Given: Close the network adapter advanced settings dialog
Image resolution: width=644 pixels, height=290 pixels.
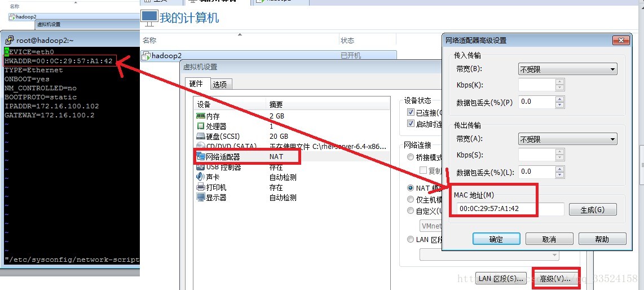Looking at the screenshot, I should 621,40.
